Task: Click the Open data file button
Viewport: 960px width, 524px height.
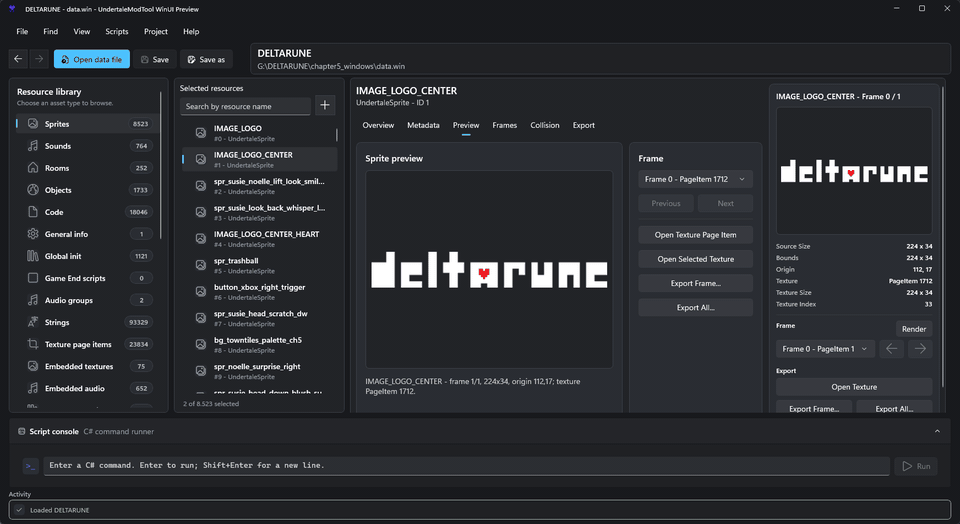Action: point(92,59)
